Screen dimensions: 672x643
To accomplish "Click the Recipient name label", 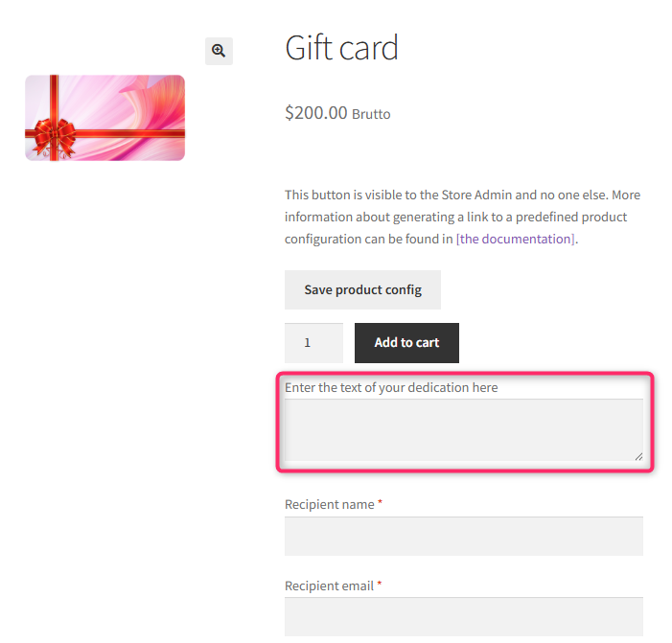I will [x=329, y=504].
